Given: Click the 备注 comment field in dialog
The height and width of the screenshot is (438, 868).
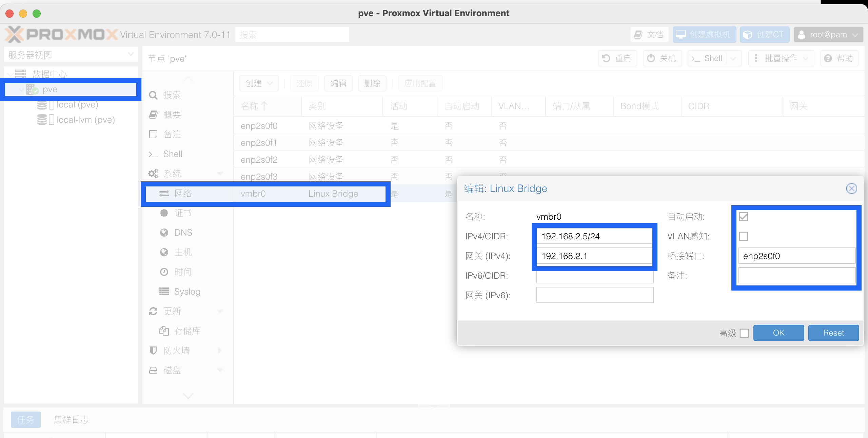Looking at the screenshot, I should coord(797,276).
